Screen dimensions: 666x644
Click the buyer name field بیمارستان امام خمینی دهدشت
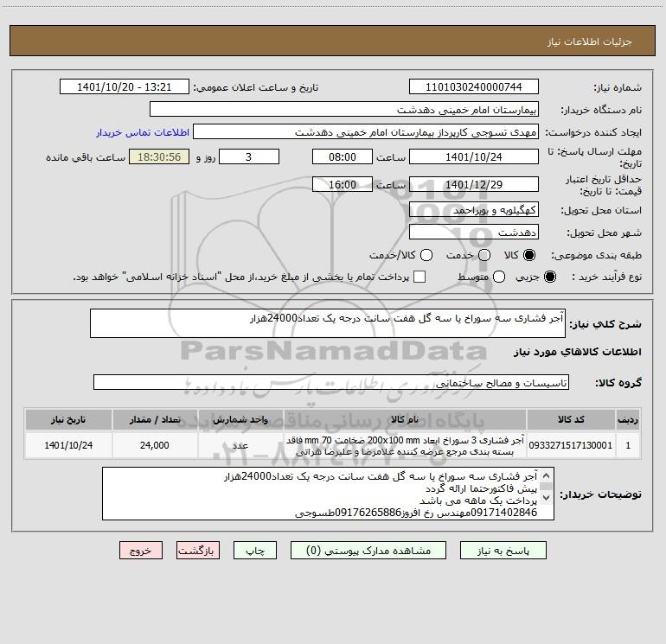344,109
